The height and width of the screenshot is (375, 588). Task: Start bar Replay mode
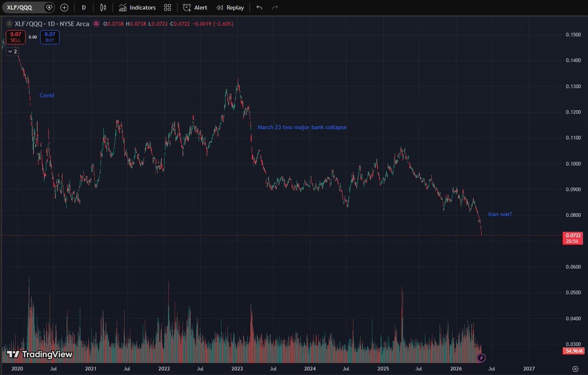coord(230,7)
